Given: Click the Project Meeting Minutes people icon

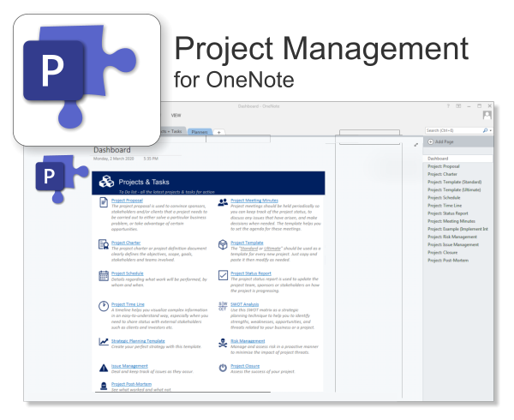Looking at the screenshot, I should point(223,202).
